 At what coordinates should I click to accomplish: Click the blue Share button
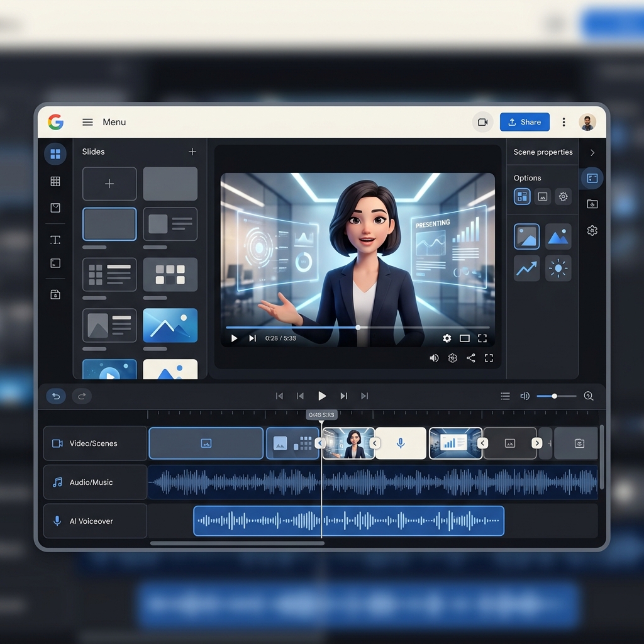tap(525, 122)
